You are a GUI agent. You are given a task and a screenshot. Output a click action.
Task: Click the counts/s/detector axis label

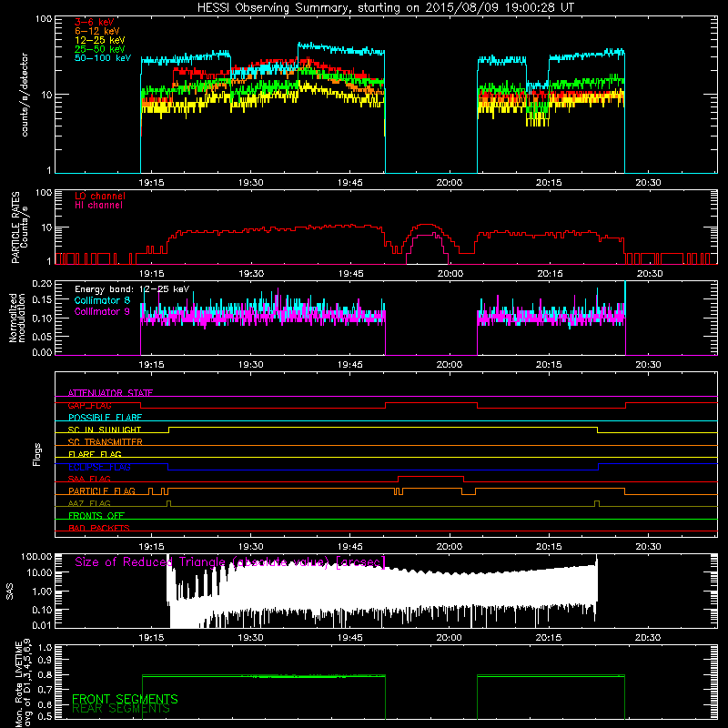[25, 95]
